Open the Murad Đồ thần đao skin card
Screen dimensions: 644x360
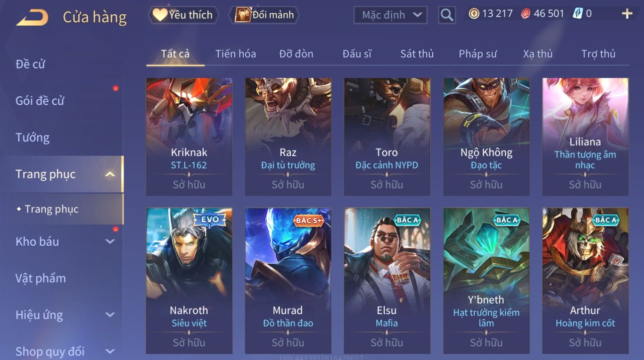click(288, 280)
